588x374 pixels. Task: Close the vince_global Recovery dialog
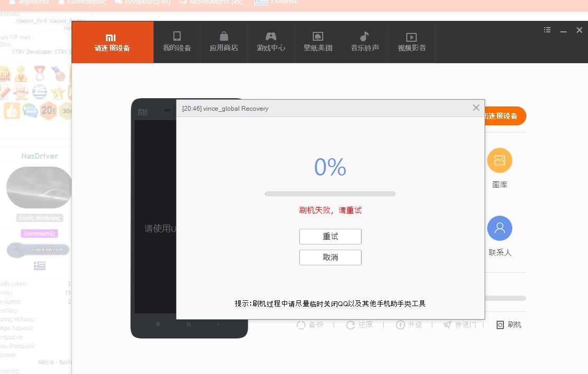click(x=476, y=108)
